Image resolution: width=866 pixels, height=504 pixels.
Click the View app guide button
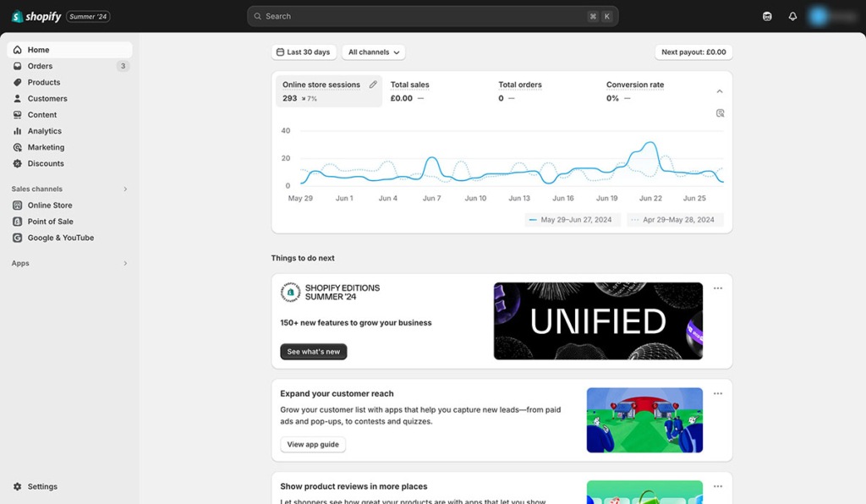pos(313,444)
